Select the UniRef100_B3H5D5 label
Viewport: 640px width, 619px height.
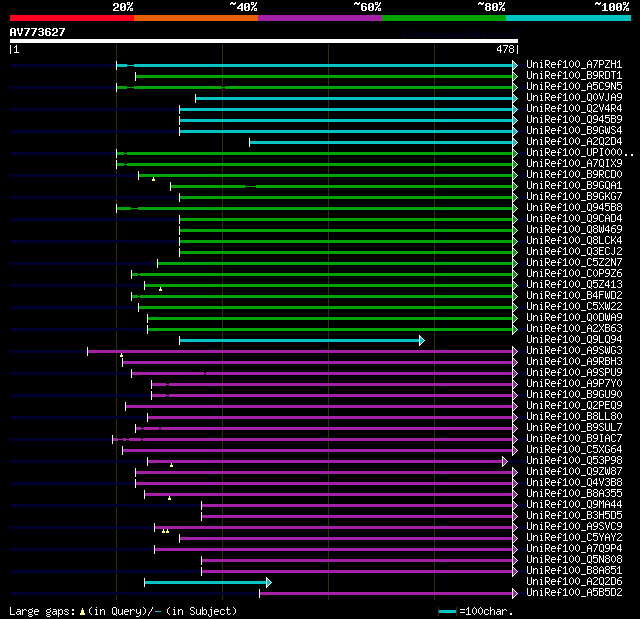click(574, 516)
